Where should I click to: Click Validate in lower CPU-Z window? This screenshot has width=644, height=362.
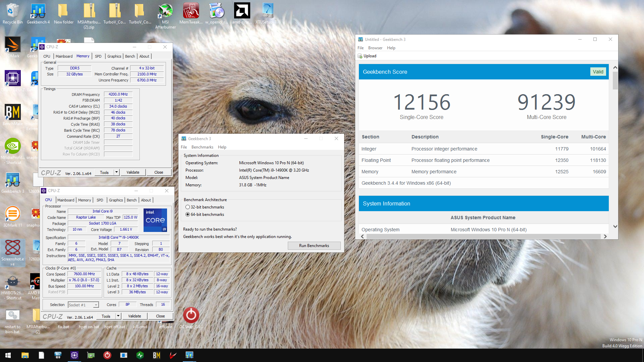coord(135,316)
